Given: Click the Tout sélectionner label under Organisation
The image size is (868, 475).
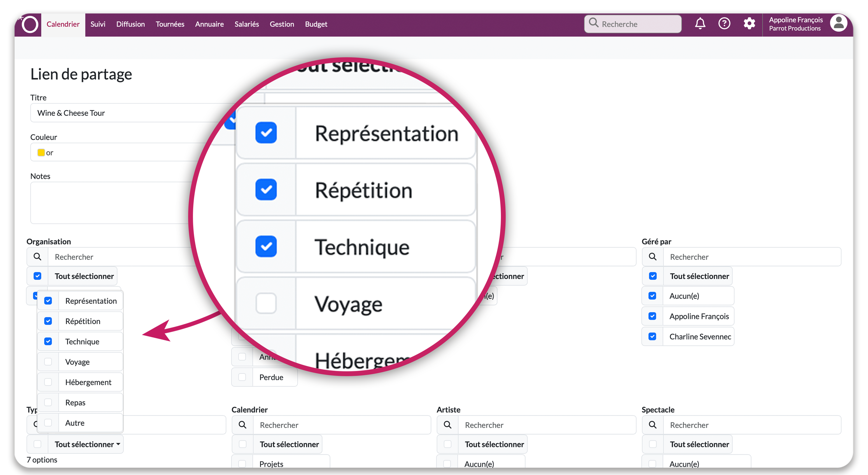Looking at the screenshot, I should tap(84, 276).
